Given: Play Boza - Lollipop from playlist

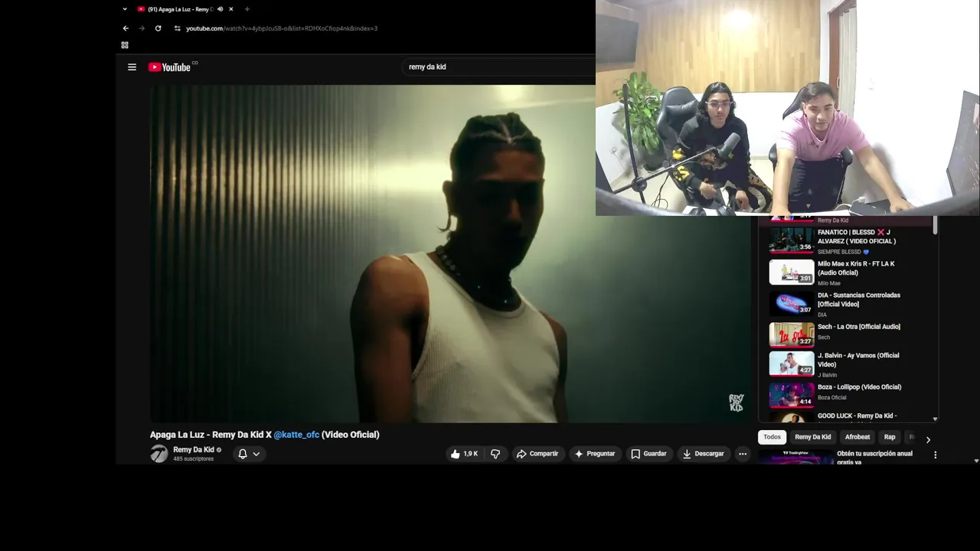Looking at the screenshot, I should tap(859, 387).
